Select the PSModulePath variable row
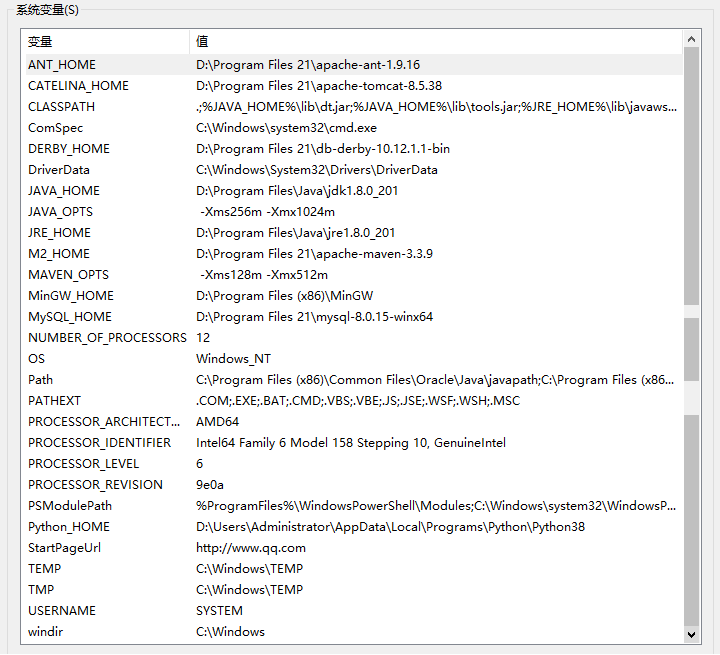This screenshot has height=655, width=720. [x=354, y=506]
